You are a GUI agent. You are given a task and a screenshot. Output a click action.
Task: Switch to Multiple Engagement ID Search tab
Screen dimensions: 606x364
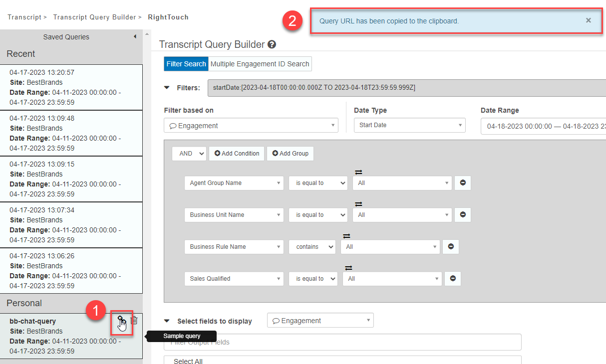[260, 64]
